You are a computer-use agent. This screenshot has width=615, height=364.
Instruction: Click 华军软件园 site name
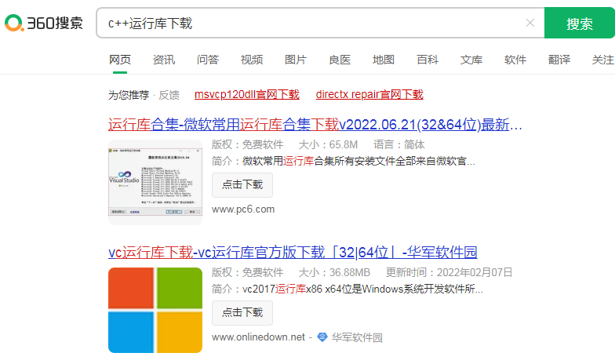pyautogui.click(x=357, y=337)
